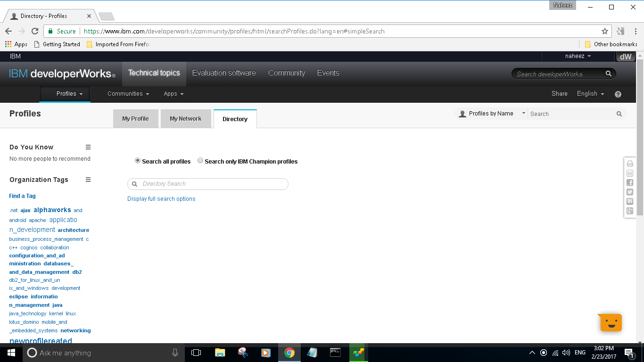Image resolution: width=644 pixels, height=362 pixels.
Task: Click the IBM developerWorks logo
Action: pos(62,74)
